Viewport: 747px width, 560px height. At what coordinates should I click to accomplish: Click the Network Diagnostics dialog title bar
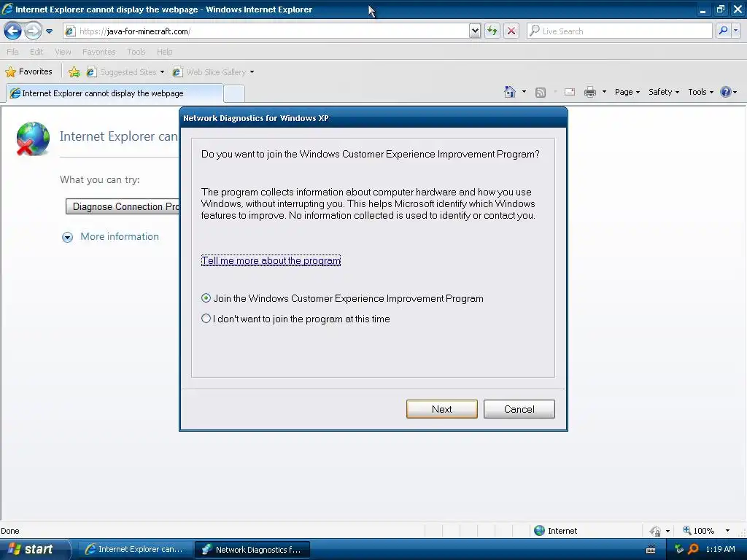[373, 118]
